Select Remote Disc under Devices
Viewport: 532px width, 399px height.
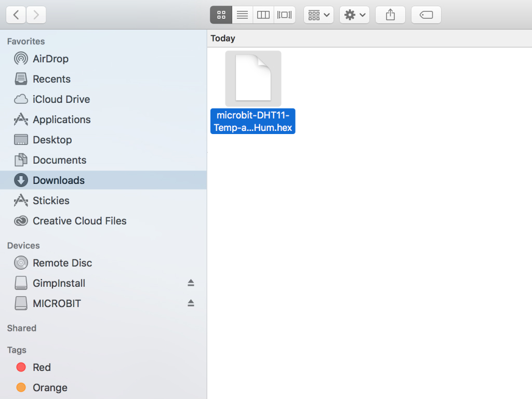tap(103, 263)
